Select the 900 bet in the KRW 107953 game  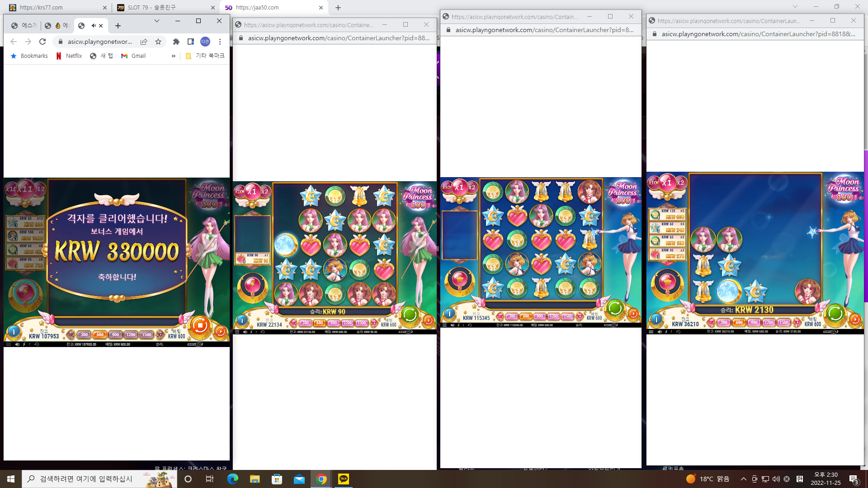click(115, 335)
